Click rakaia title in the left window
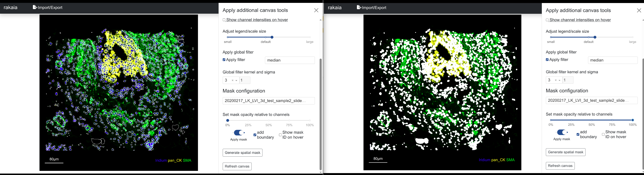Screen dimensions: 644x175 pos(10,7)
